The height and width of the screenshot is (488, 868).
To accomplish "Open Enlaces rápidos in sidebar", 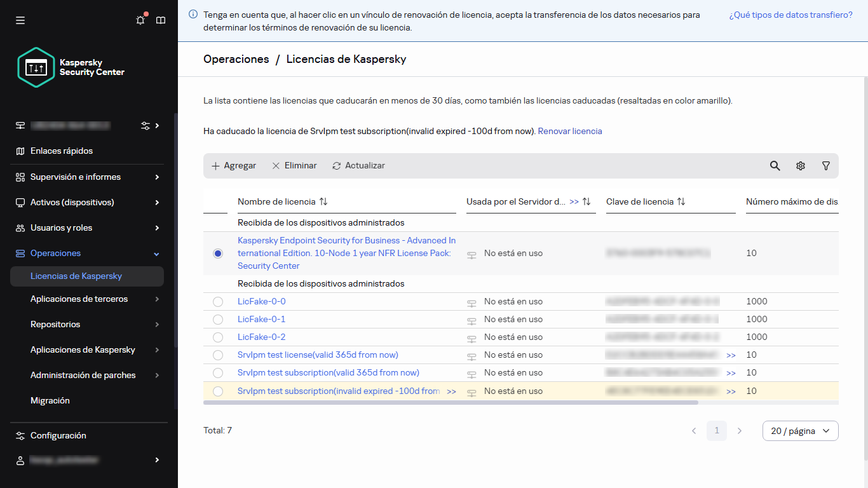I will [x=62, y=151].
